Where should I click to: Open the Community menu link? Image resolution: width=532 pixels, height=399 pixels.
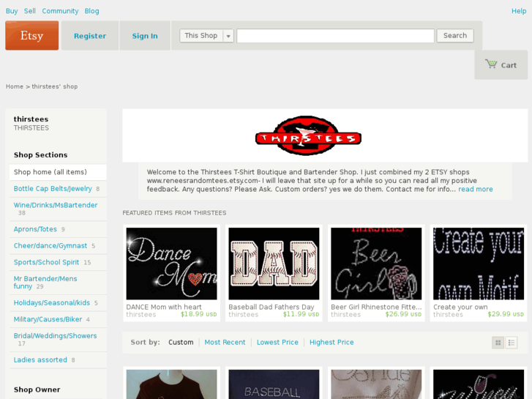click(x=60, y=11)
